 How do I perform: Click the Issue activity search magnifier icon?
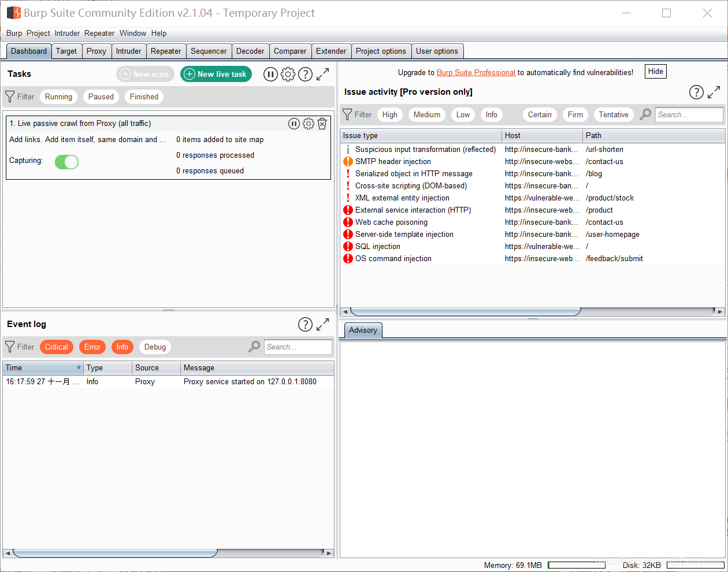[645, 114]
